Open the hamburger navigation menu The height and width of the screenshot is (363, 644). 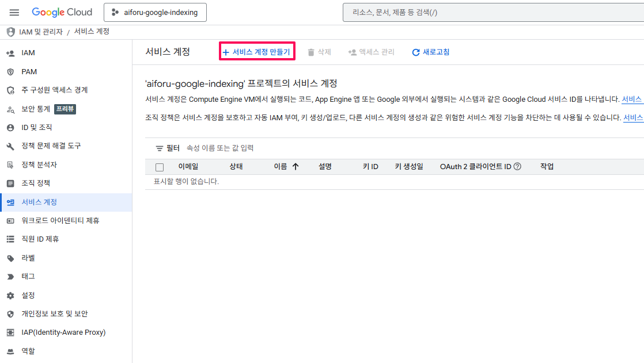click(14, 13)
